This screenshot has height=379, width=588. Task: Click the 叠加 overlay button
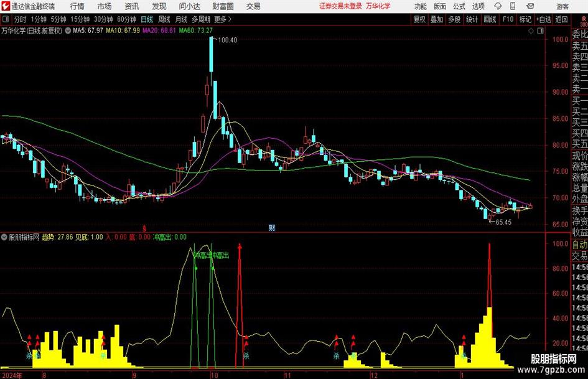point(437,19)
